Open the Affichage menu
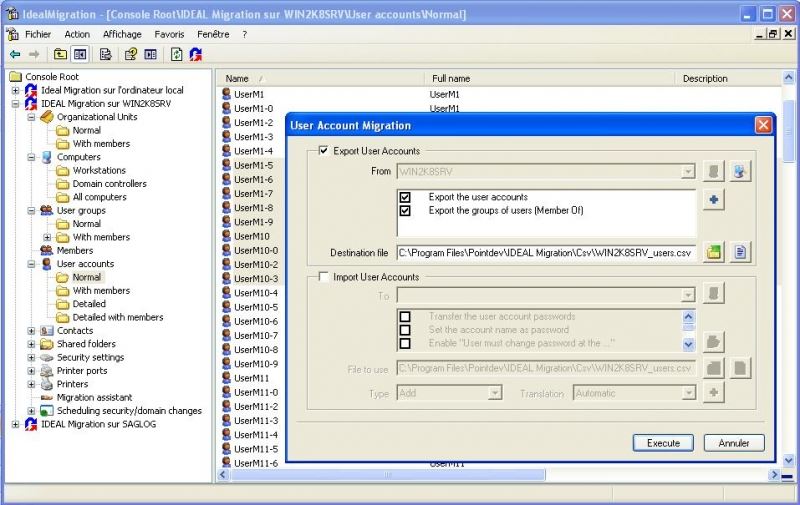This screenshot has height=505, width=800. click(122, 34)
